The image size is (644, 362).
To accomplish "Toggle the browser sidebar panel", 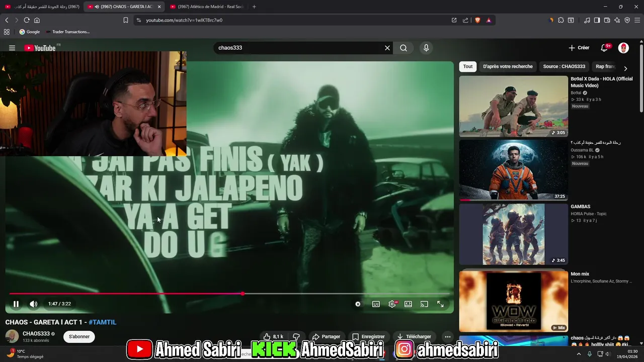I will [597, 20].
